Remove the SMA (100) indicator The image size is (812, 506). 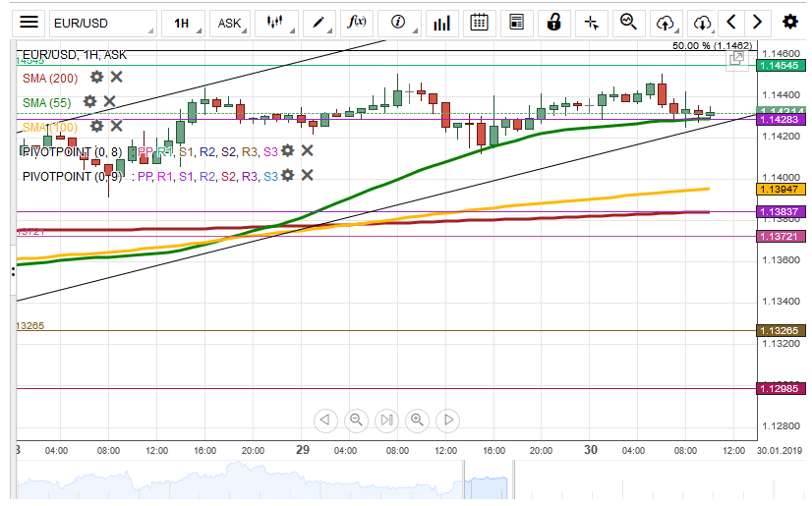(x=116, y=126)
